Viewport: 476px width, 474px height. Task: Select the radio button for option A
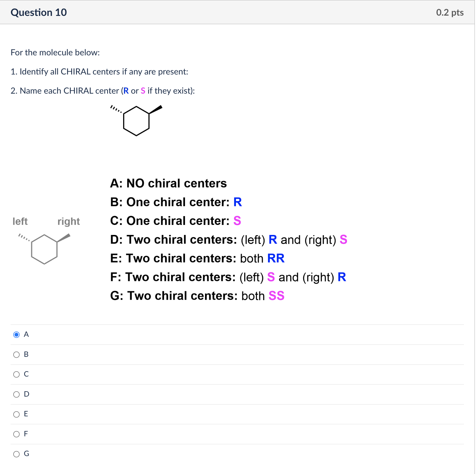tap(17, 335)
